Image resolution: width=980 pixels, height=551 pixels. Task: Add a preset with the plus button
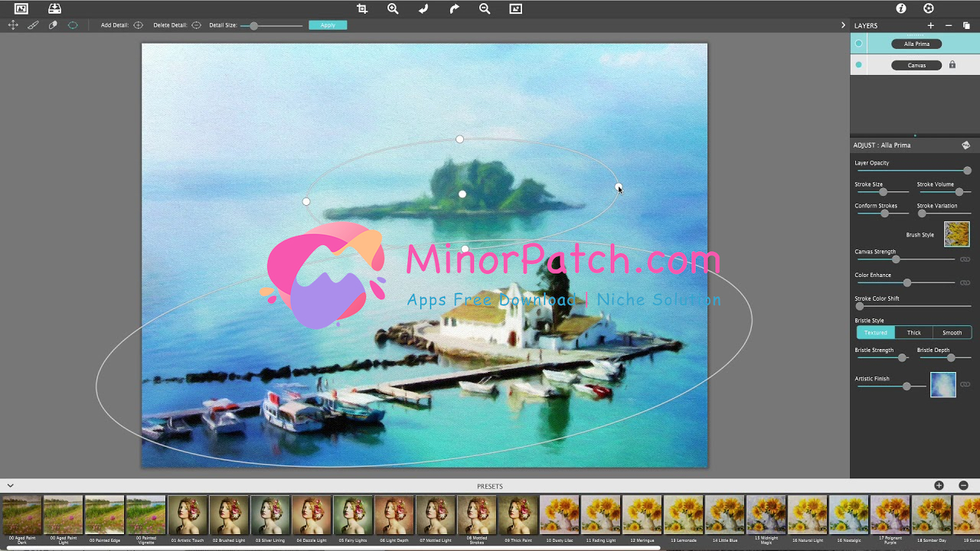point(939,486)
